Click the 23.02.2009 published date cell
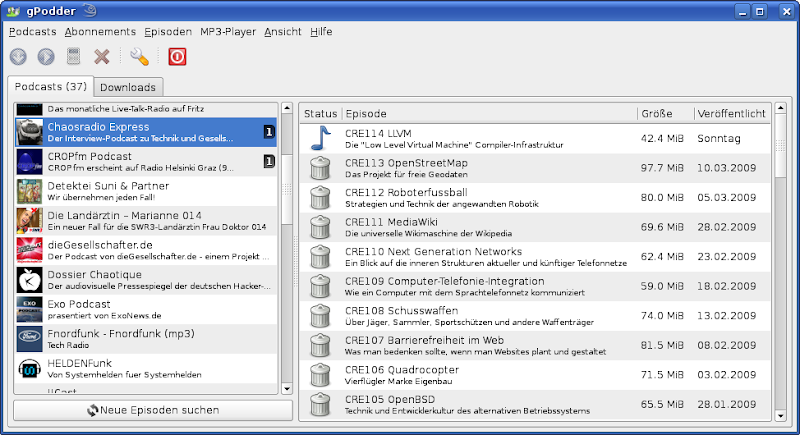 [x=727, y=257]
